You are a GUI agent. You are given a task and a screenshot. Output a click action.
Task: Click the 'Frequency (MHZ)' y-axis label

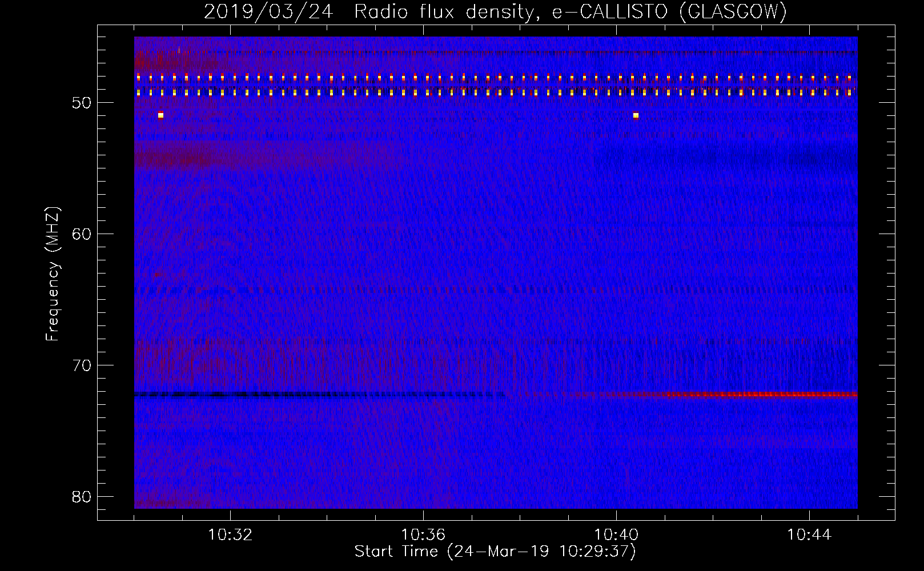click(53, 274)
